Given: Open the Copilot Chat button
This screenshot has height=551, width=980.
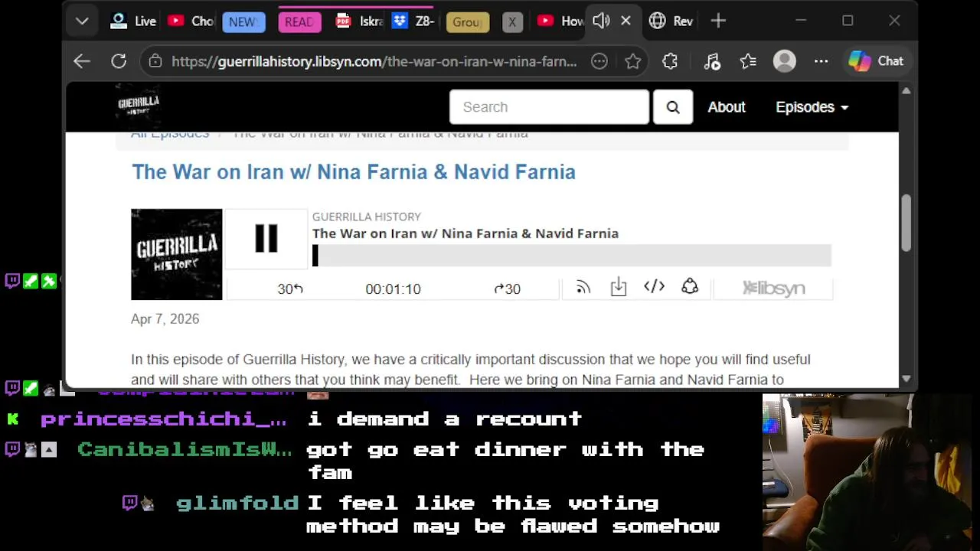Looking at the screenshot, I should [x=877, y=61].
